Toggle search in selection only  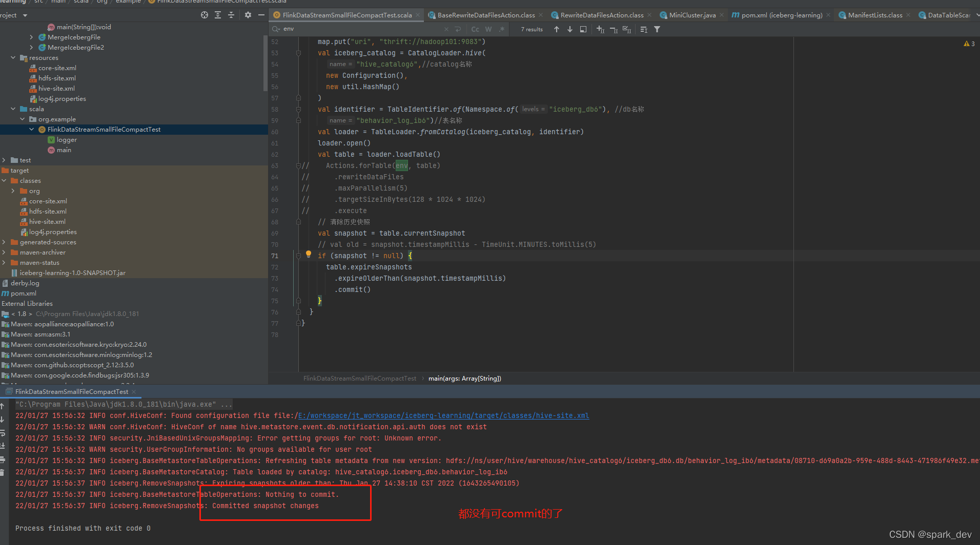tap(583, 29)
